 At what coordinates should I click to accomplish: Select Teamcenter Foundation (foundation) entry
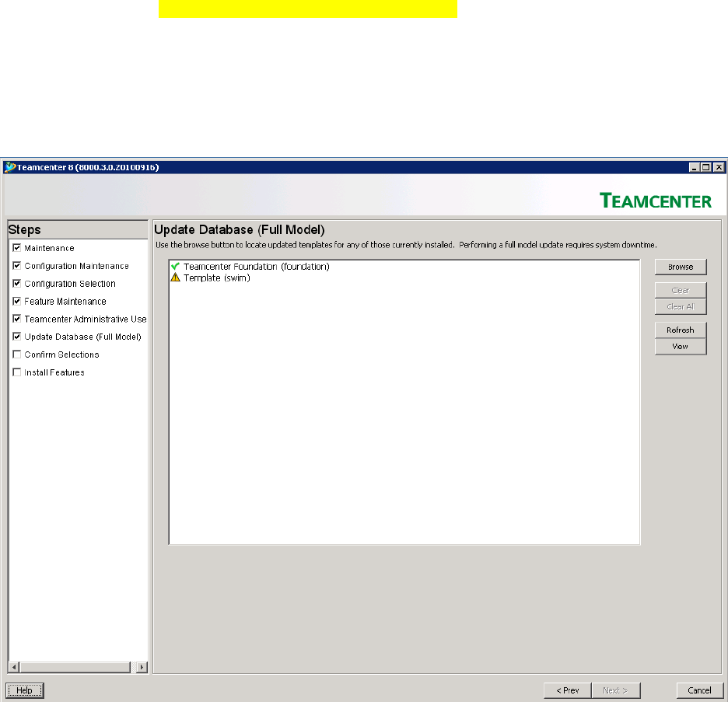point(257,267)
